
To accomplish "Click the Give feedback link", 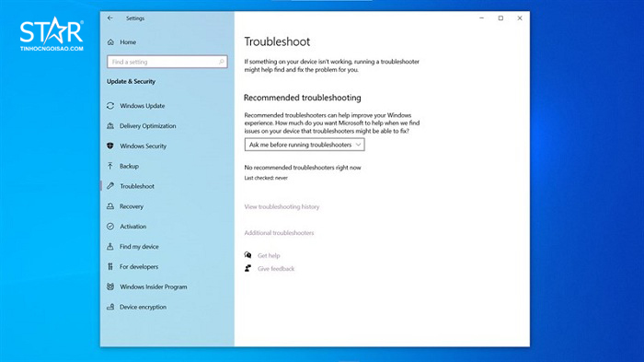I will [276, 269].
